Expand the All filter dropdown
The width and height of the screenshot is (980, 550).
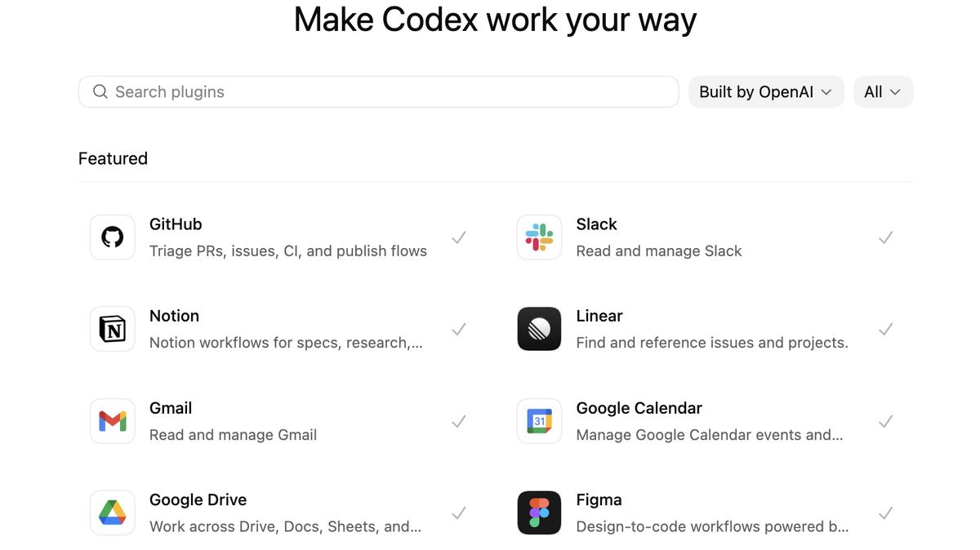tap(883, 91)
